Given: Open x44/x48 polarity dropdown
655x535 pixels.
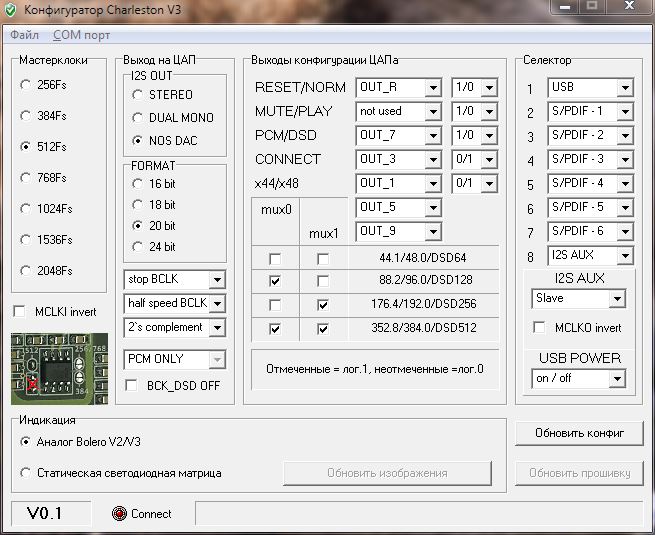Looking at the screenshot, I should click(x=475, y=183).
